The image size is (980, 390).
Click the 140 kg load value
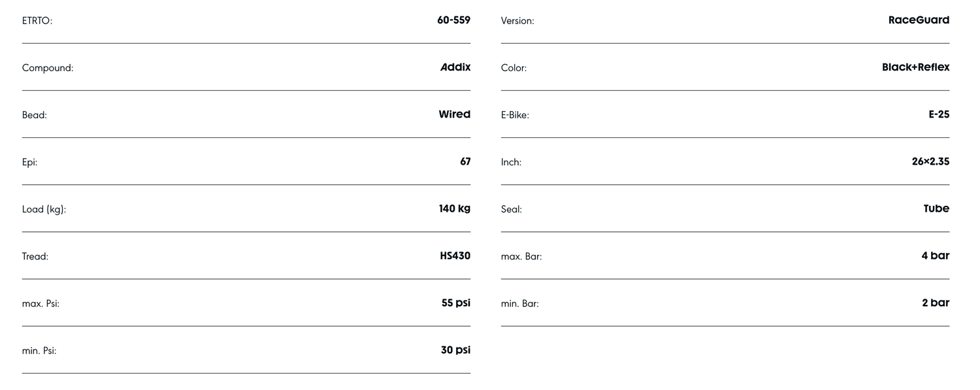pyautogui.click(x=454, y=208)
